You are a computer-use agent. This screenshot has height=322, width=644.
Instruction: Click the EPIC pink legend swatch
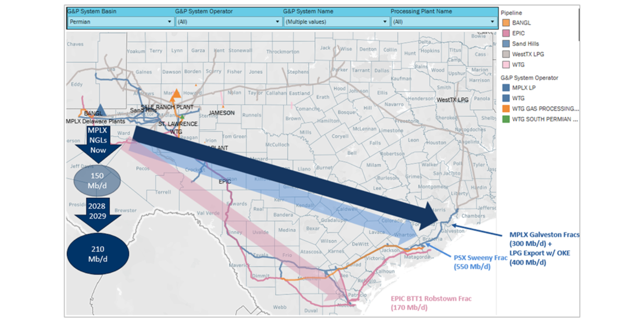[506, 33]
